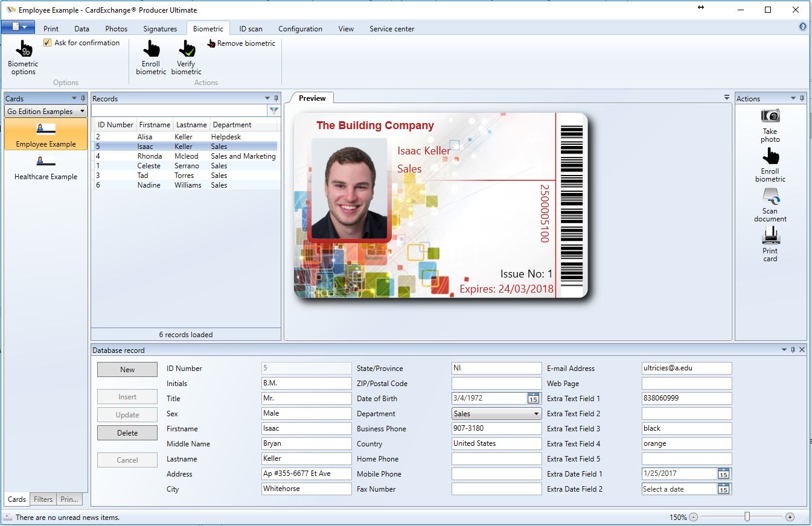Open the Preview tab list dropdown arrow
The image size is (812, 526).
pyautogui.click(x=727, y=98)
